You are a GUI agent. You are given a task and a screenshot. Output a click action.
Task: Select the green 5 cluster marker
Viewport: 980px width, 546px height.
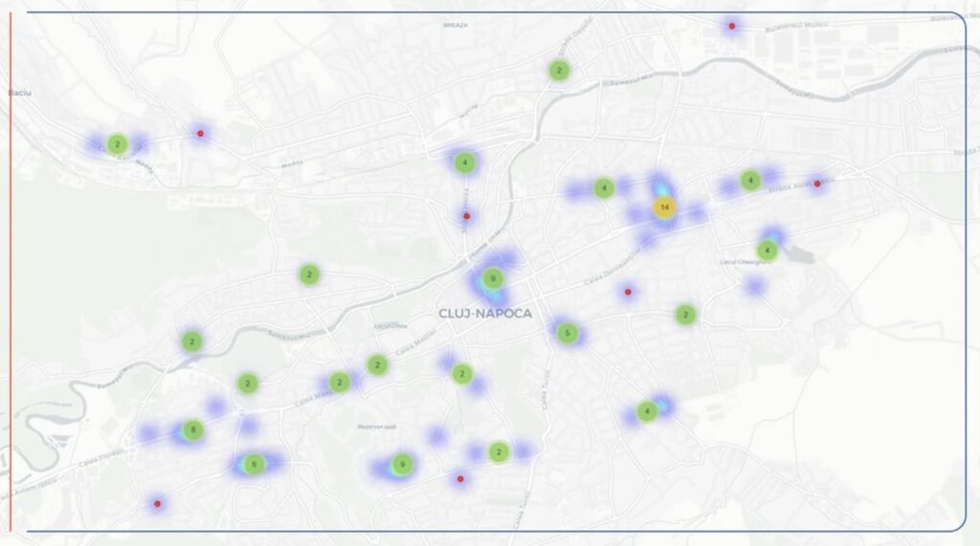pos(567,333)
